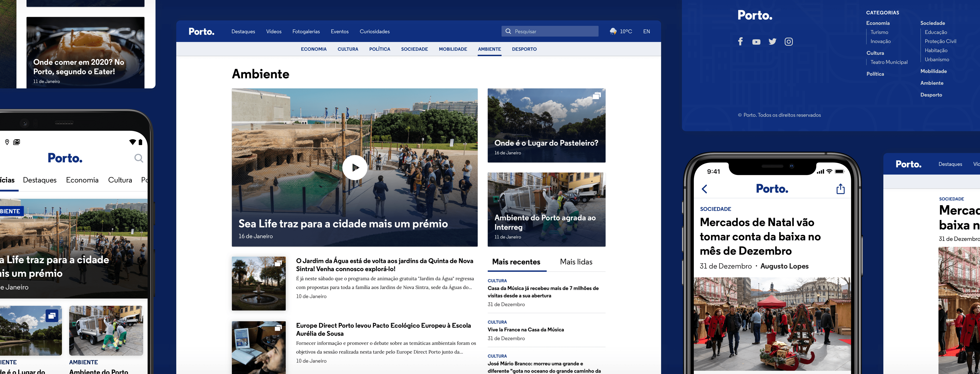This screenshot has width=980, height=374.
Task: Play the Sea Life featured video
Action: coord(355,167)
